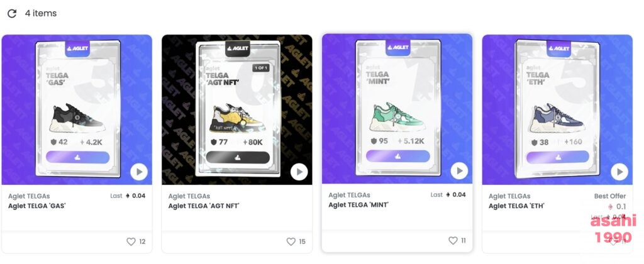Screen dimensions: 644x264
Task: Play the TELGA 'MINT' card animation
Action: 459,170
